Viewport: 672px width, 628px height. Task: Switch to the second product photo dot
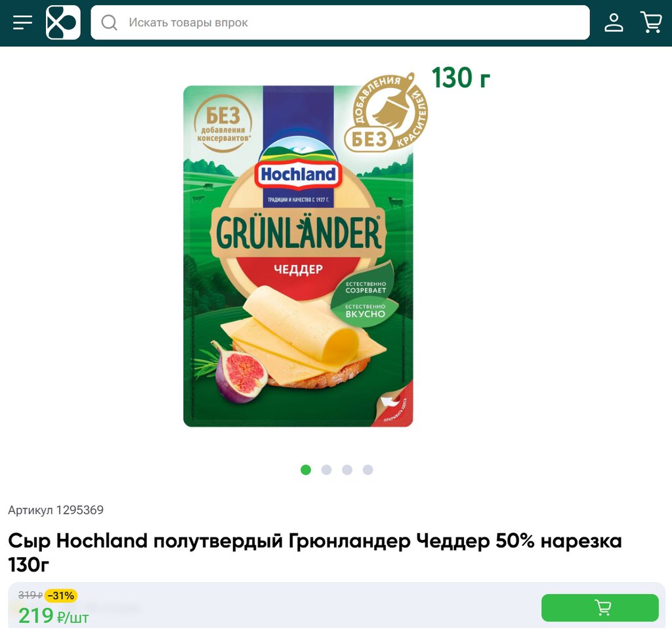[x=326, y=470]
